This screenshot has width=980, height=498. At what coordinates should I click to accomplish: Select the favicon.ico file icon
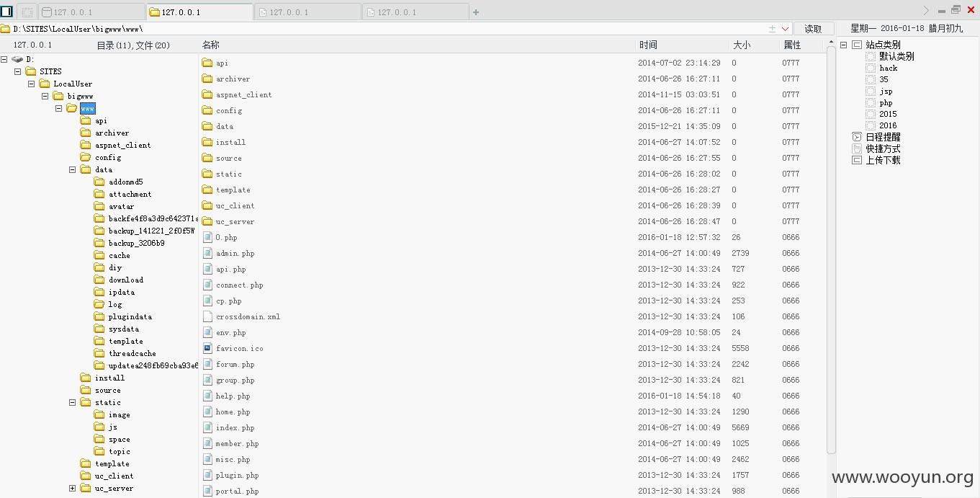207,348
